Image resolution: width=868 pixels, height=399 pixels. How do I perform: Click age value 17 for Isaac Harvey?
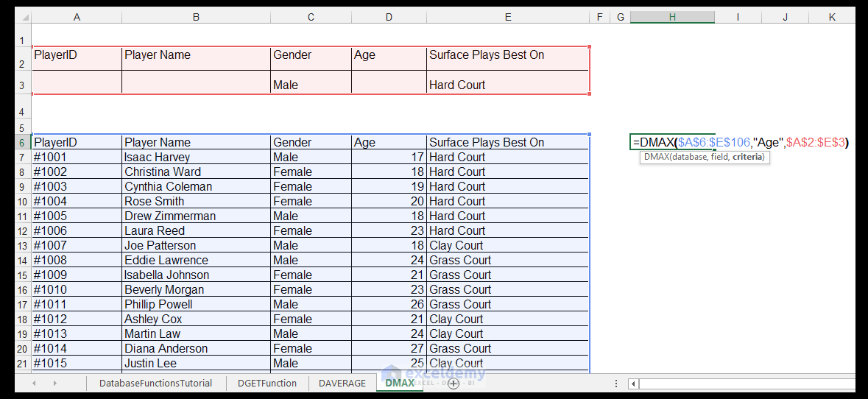(389, 157)
